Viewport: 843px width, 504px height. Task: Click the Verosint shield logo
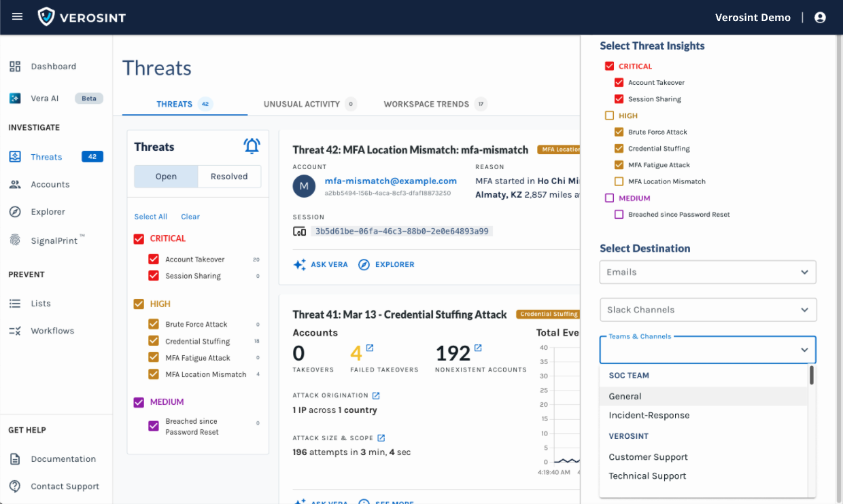(x=46, y=17)
